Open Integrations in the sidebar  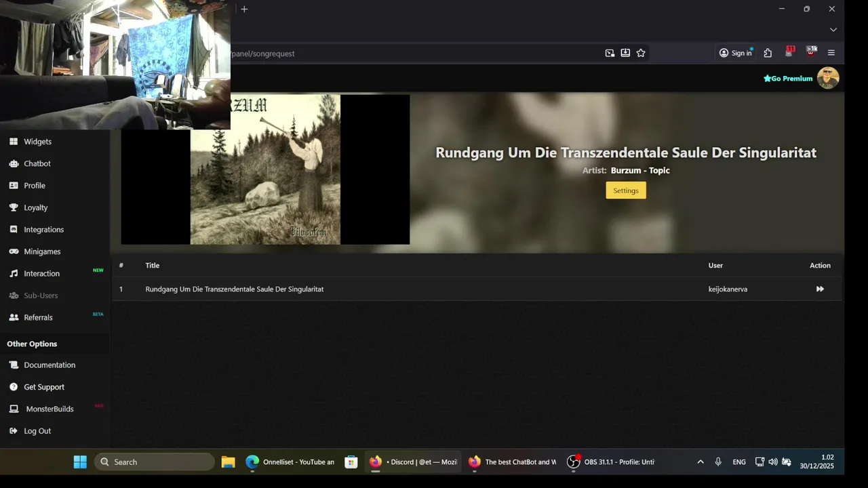(44, 230)
